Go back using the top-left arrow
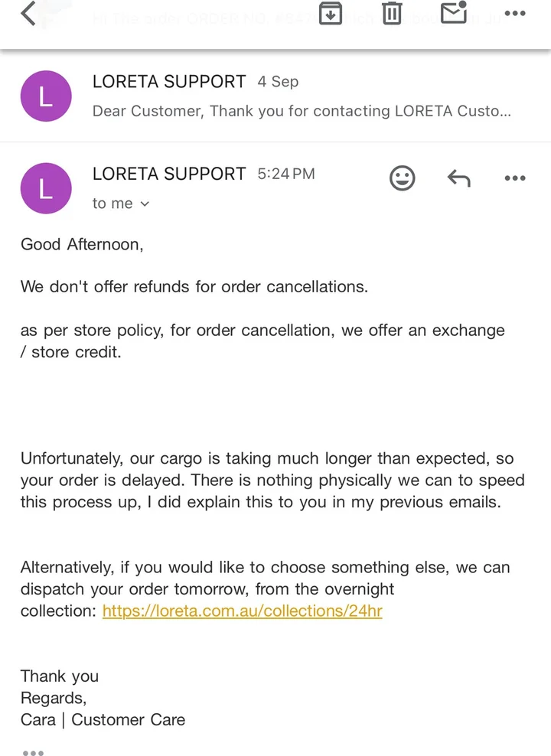Screen dimensions: 551x756 (28, 13)
